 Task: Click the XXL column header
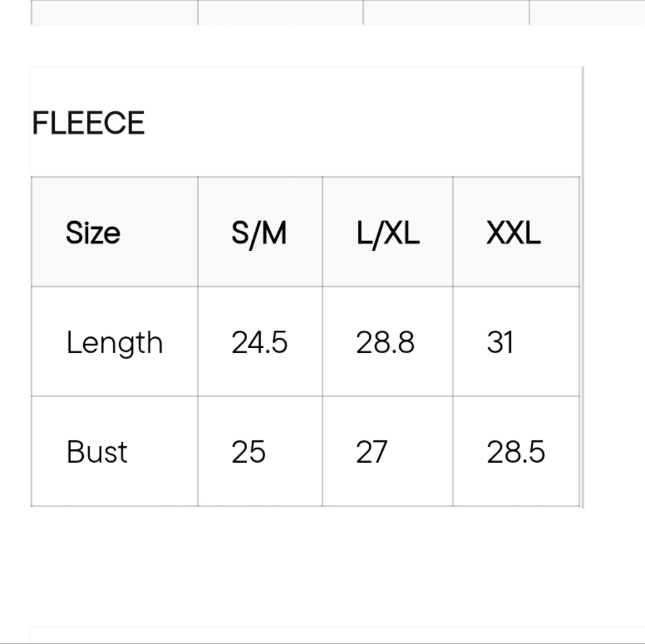click(x=516, y=232)
